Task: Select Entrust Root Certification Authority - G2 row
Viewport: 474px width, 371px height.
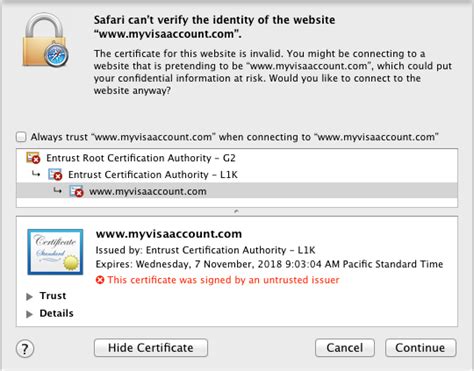Action: (237, 158)
